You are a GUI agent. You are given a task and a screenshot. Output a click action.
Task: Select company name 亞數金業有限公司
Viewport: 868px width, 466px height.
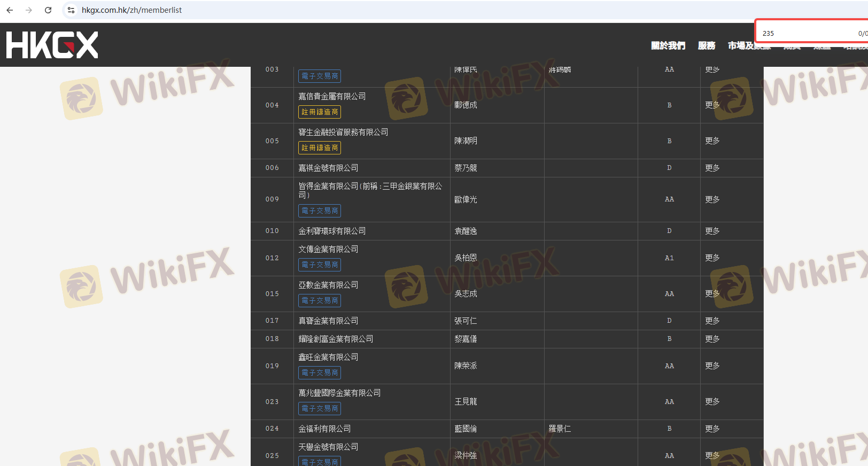(x=328, y=285)
